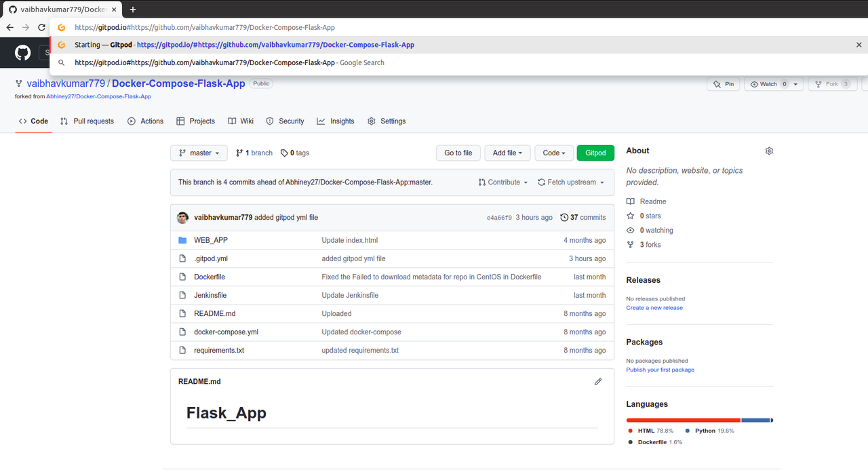Viewport: 868px width, 472px height.
Task: View the 37 commits link
Action: 583,218
